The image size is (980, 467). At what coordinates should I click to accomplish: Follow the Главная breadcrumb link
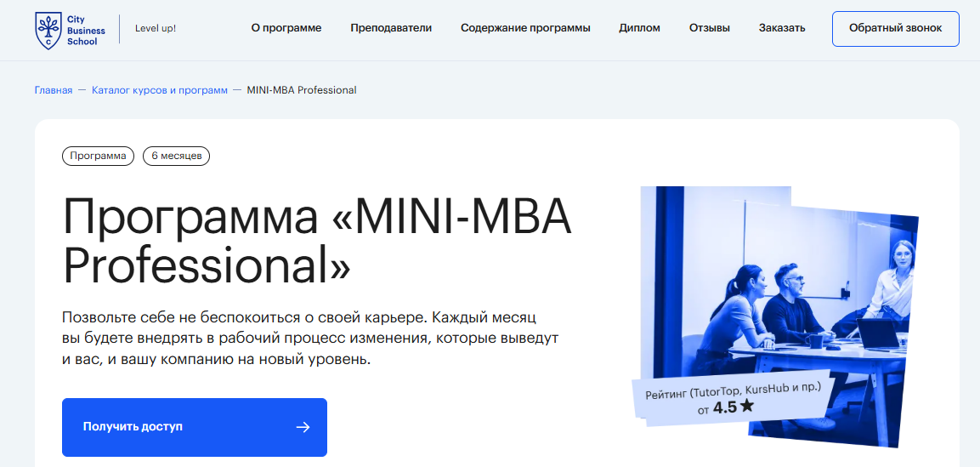pos(54,90)
